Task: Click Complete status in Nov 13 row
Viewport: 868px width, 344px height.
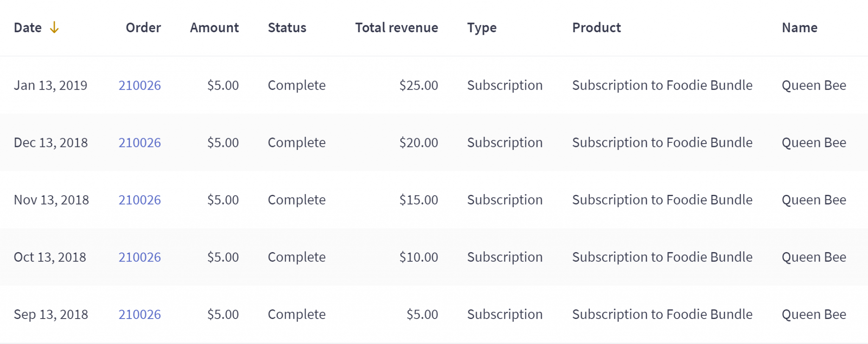Action: (x=297, y=200)
